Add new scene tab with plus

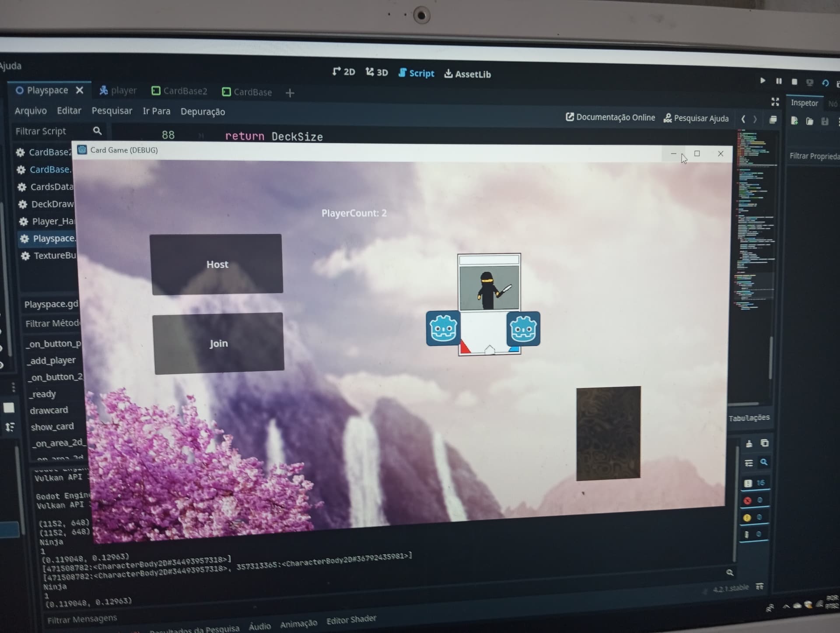point(290,93)
